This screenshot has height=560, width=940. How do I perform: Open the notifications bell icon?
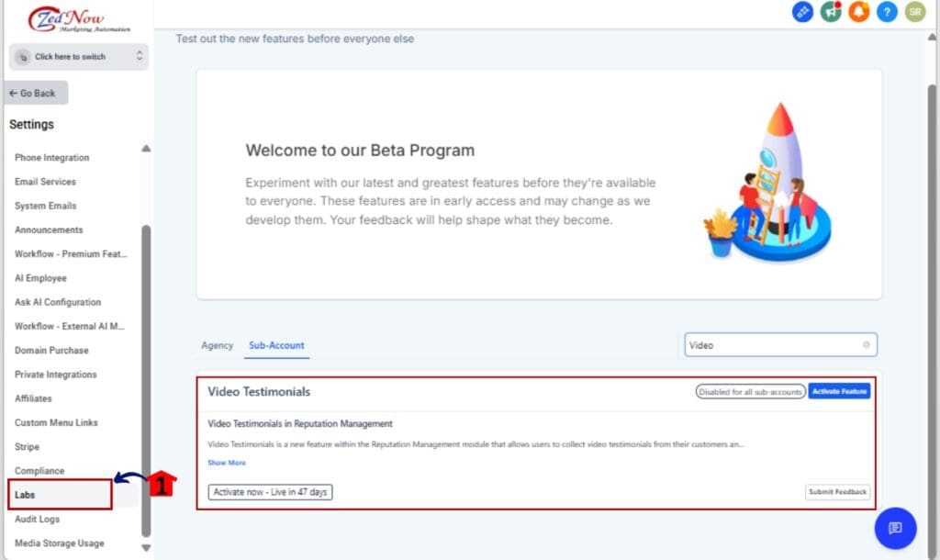click(857, 12)
